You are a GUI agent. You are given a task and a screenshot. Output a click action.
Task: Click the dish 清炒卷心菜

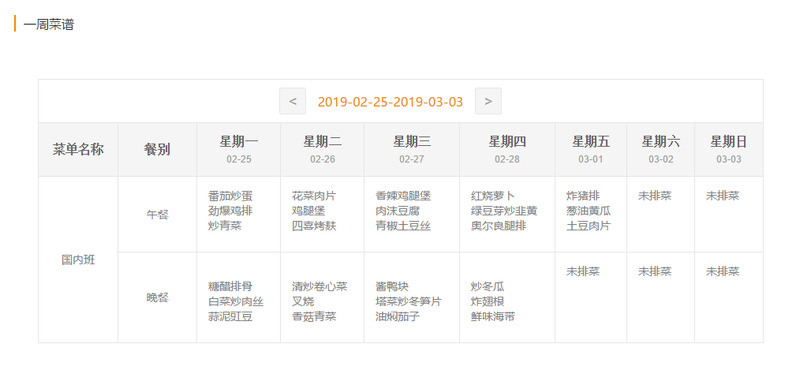(320, 287)
